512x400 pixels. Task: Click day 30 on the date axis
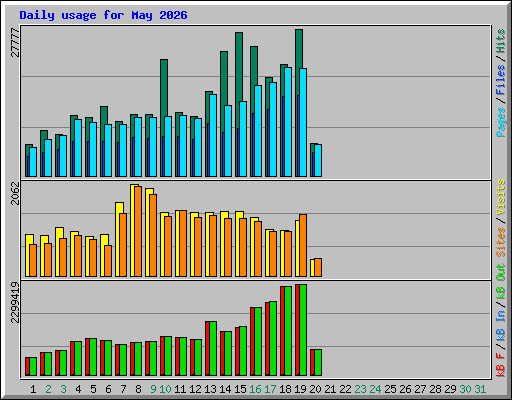[465, 389]
